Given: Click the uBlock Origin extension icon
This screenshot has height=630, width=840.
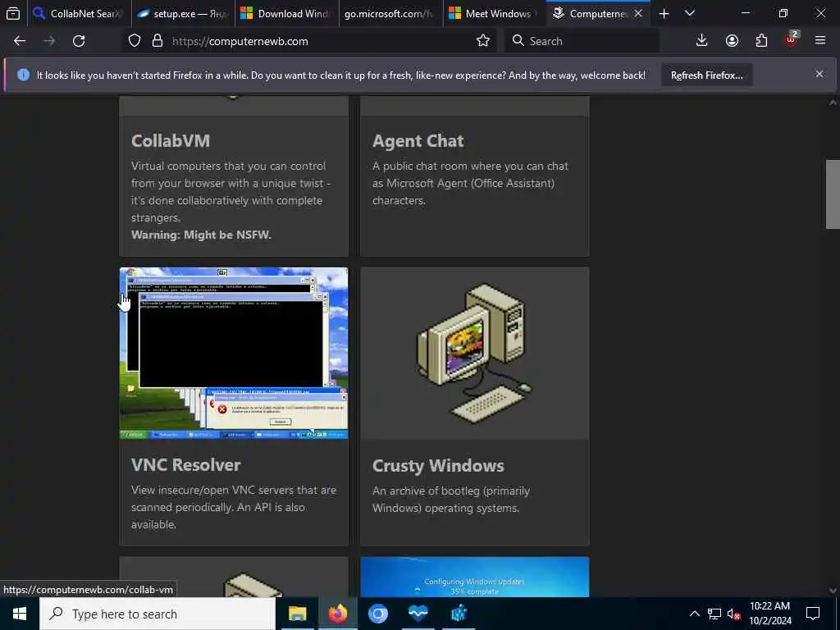Looking at the screenshot, I should pyautogui.click(x=792, y=39).
